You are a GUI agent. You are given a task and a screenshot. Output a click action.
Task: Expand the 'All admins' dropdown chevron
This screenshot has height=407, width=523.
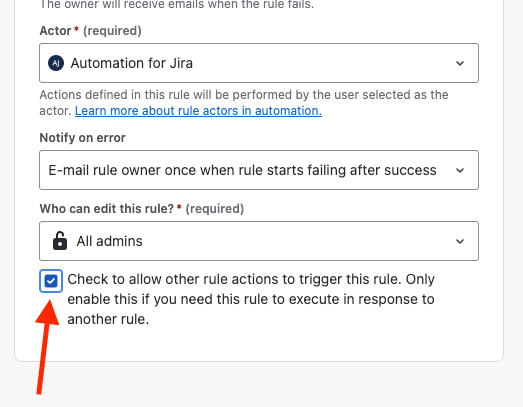(460, 241)
